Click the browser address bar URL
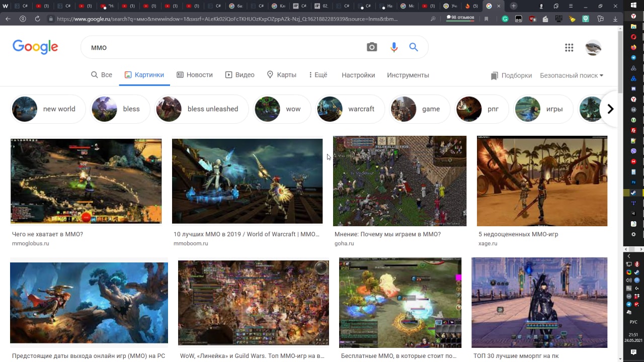Screen dimensions: 644x362 tap(227, 19)
